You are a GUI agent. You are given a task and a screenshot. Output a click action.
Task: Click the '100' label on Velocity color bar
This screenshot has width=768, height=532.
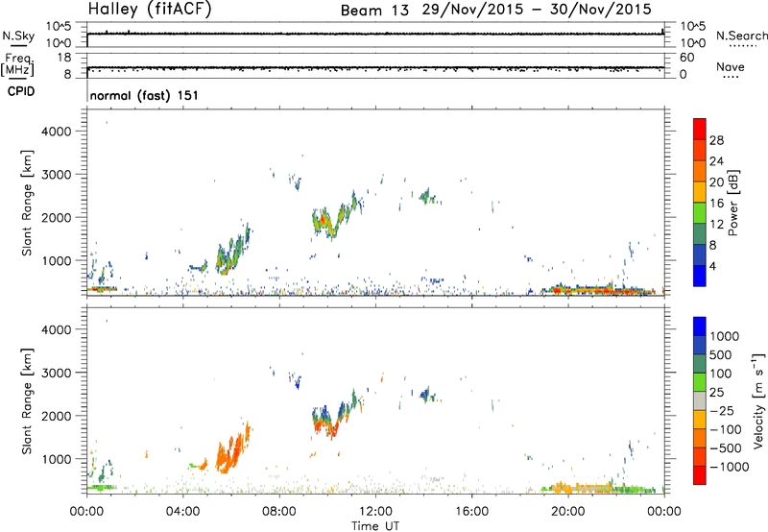coord(721,374)
